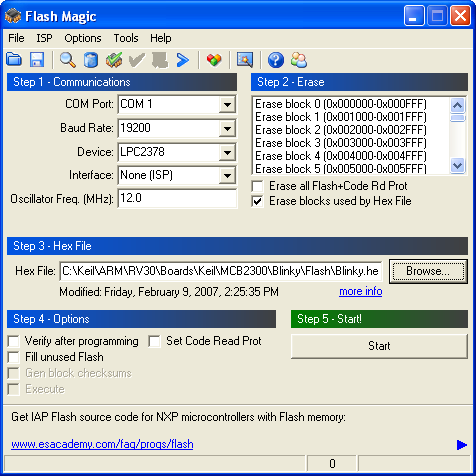Click the chip with green checkmark icon
Screen dimensions: 476x476
(x=114, y=60)
